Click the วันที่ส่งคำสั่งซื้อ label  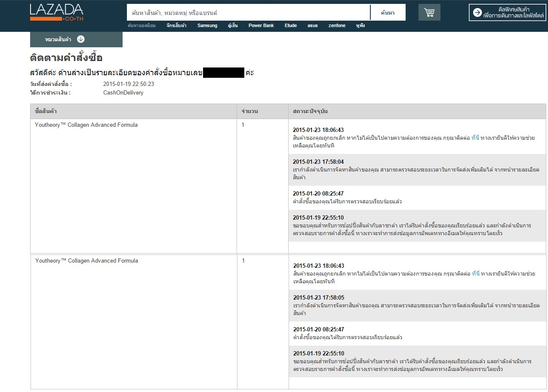point(51,84)
